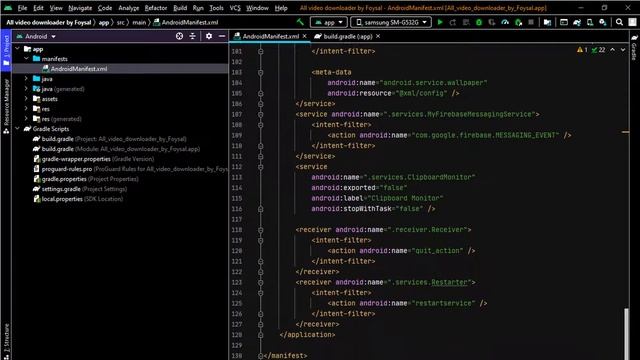640x360 pixels.
Task: Open the Structure side tab
Action: (x=6, y=342)
